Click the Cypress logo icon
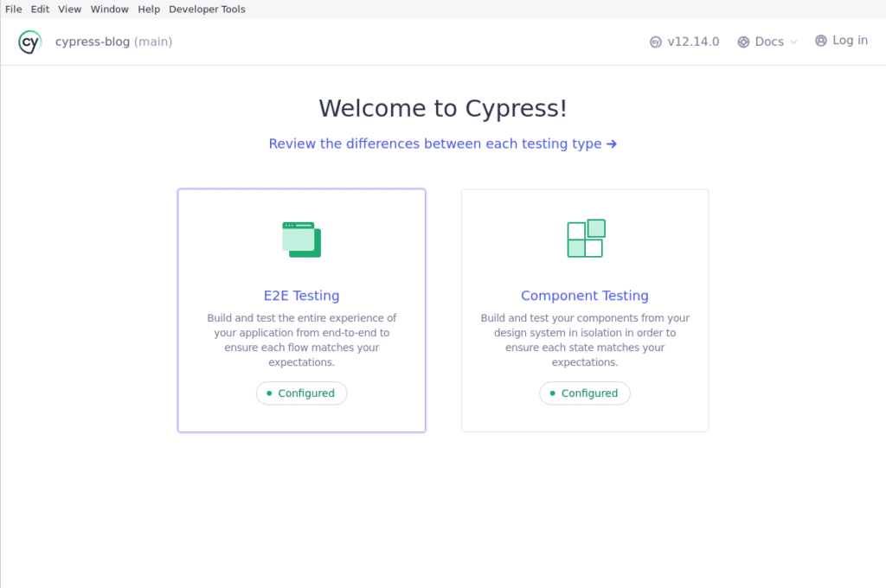Viewport: 886px width, 588px height. click(30, 42)
